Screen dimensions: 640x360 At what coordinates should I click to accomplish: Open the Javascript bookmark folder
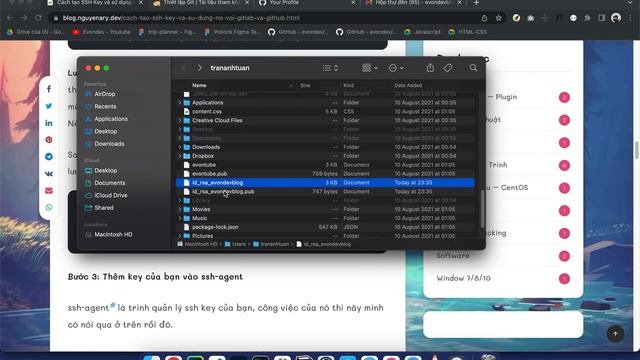point(422,32)
